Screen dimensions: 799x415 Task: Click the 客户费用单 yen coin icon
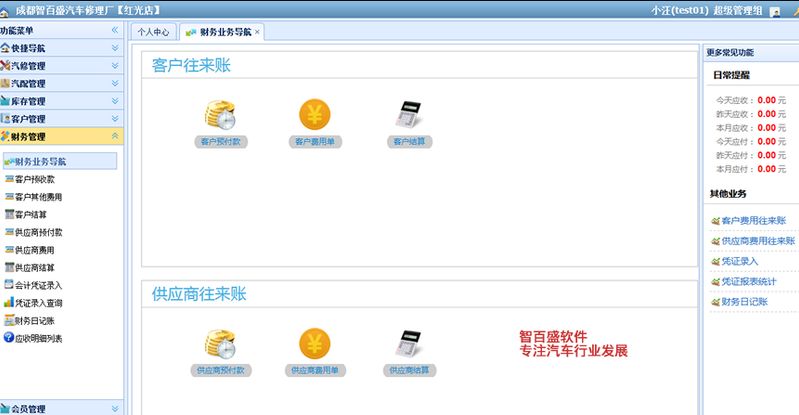[314, 114]
